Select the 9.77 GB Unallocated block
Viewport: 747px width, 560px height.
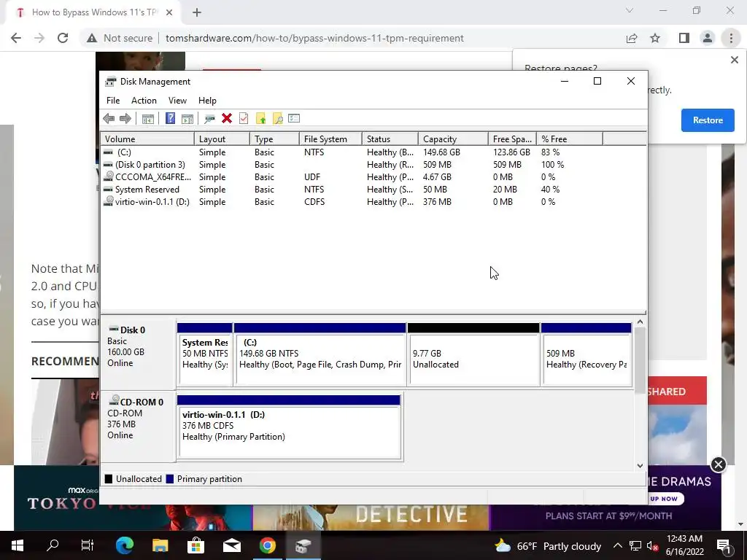[473, 354]
